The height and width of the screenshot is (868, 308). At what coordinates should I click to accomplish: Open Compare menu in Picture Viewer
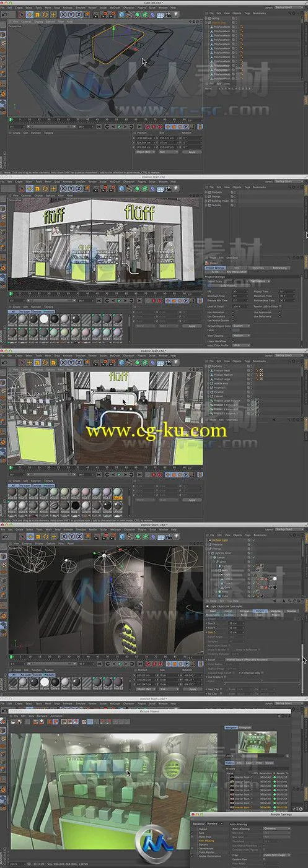pyautogui.click(x=42, y=716)
